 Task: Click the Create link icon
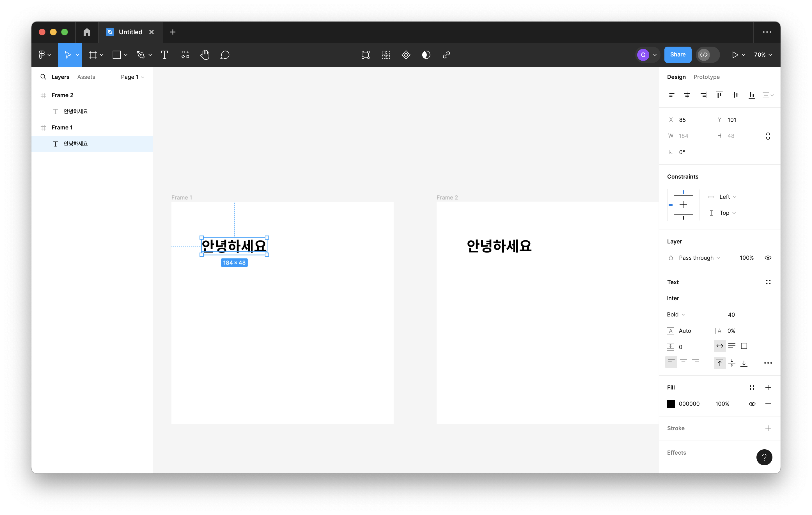coord(446,55)
